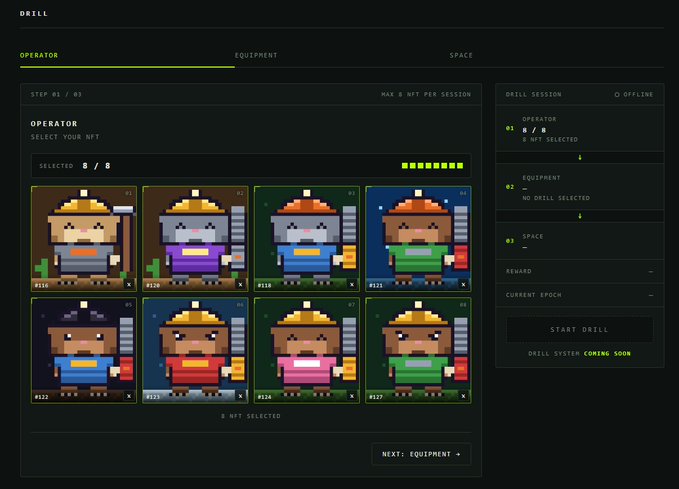Click the OFFLINE status label

point(638,94)
